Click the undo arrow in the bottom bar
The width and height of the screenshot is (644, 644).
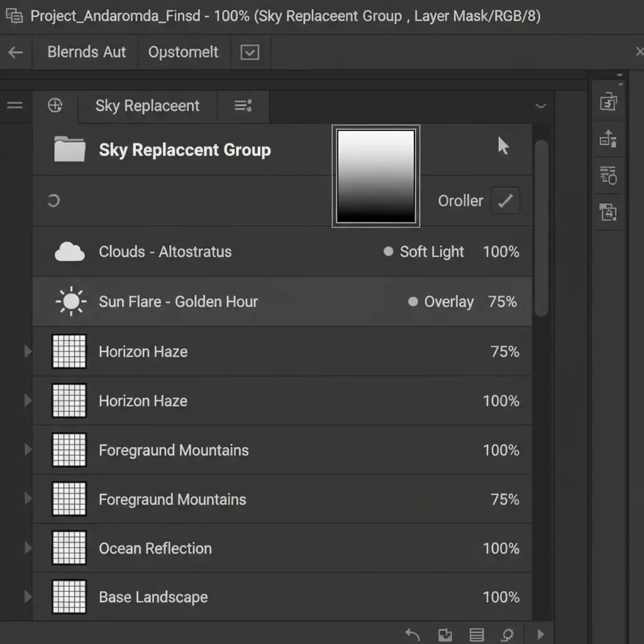pyautogui.click(x=412, y=634)
